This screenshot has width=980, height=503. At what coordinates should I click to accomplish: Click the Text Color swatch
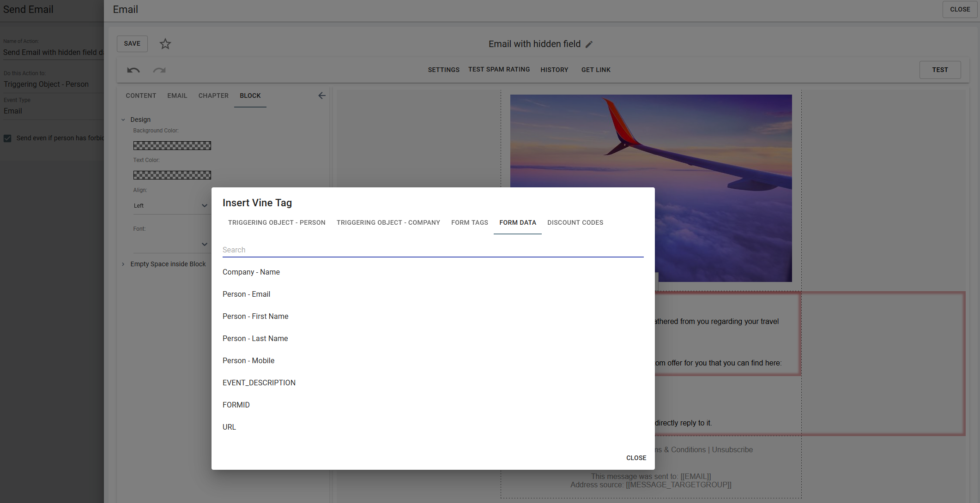click(172, 175)
